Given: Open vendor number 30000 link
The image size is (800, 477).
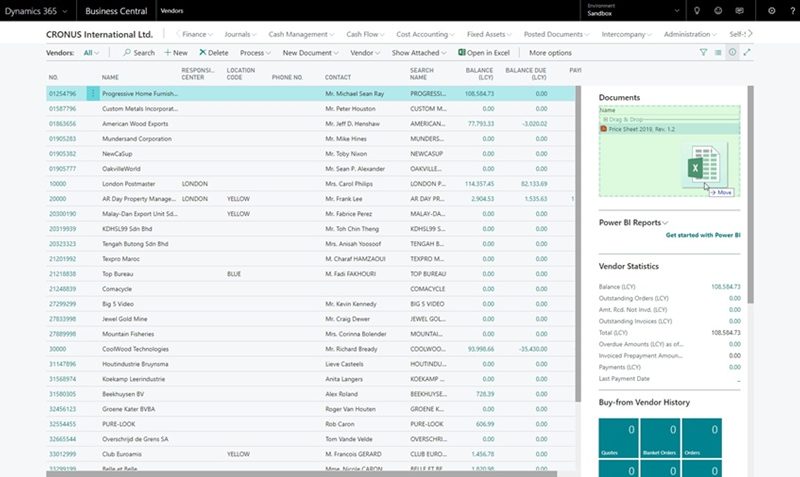Looking at the screenshot, I should click(57, 349).
